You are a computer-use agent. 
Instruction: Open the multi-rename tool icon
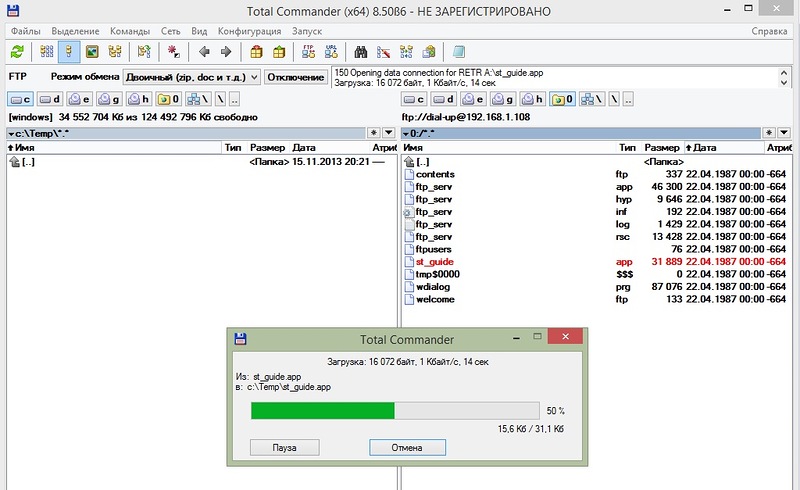pyautogui.click(x=383, y=52)
